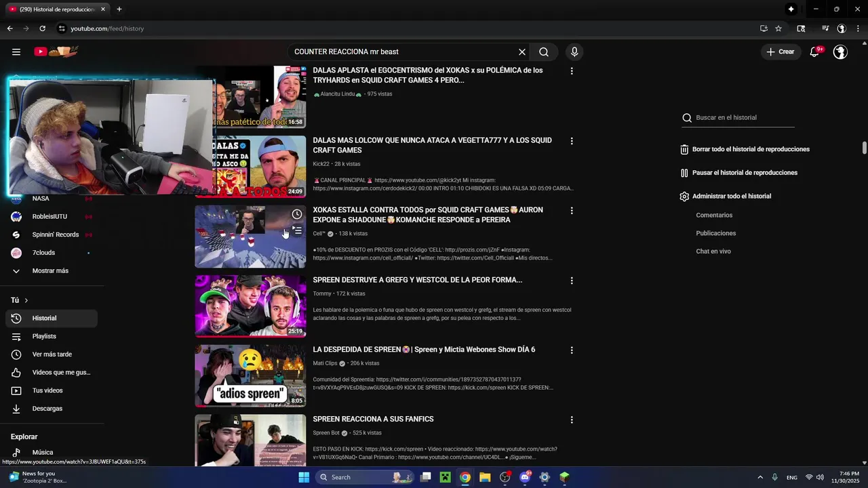Select Comentarios in history options
Screen dimensions: 868x488
tap(714, 215)
